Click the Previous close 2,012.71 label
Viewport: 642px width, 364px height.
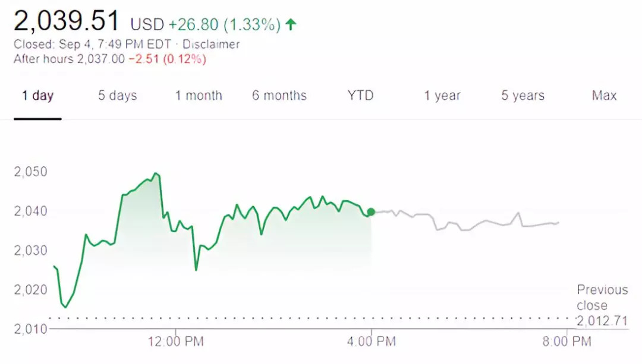point(602,306)
